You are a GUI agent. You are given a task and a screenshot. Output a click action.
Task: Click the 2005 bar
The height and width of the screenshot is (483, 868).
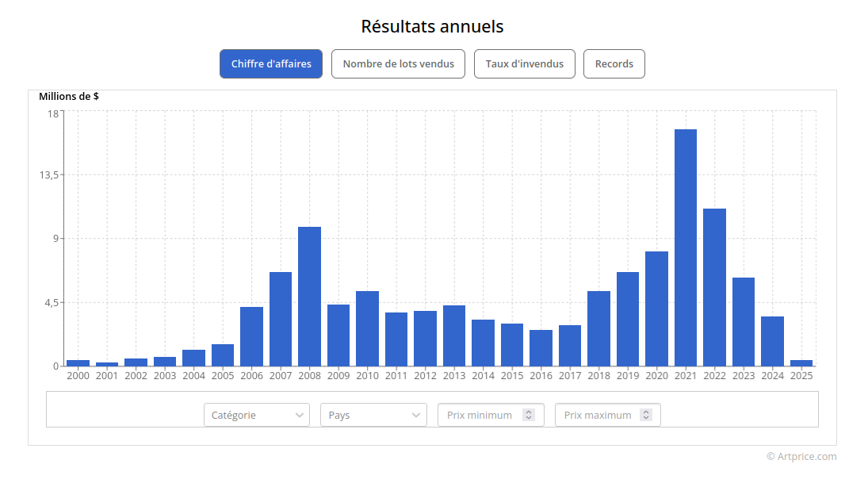[223, 355]
